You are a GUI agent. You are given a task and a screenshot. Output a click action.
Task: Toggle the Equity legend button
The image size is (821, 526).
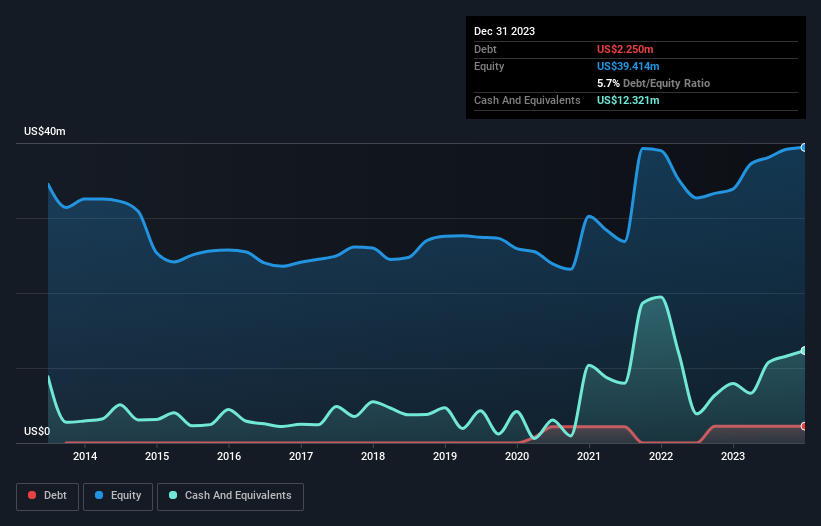[118, 496]
